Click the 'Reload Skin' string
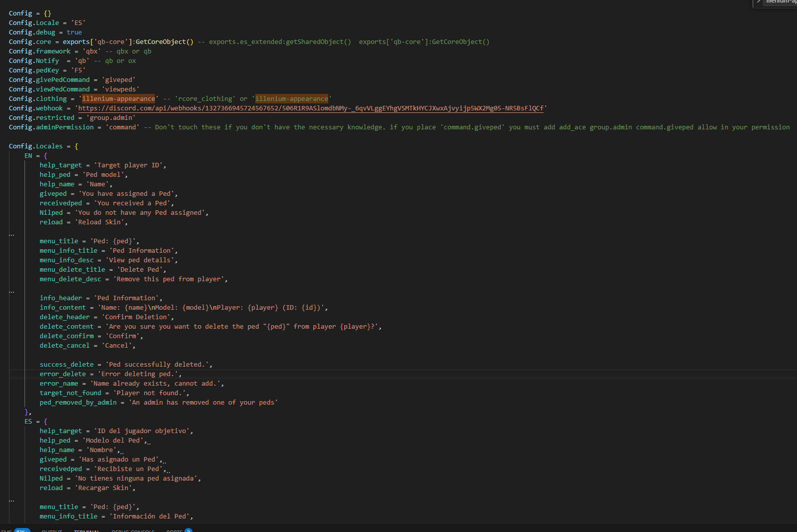This screenshot has height=532, width=797. tap(99, 222)
